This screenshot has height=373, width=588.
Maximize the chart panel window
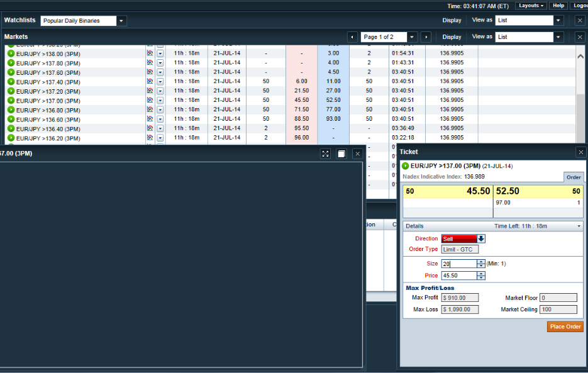coord(341,154)
